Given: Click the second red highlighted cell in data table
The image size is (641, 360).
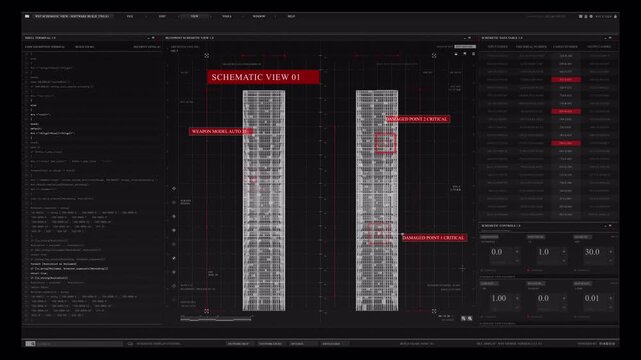Looking at the screenshot, I should 566,111.
